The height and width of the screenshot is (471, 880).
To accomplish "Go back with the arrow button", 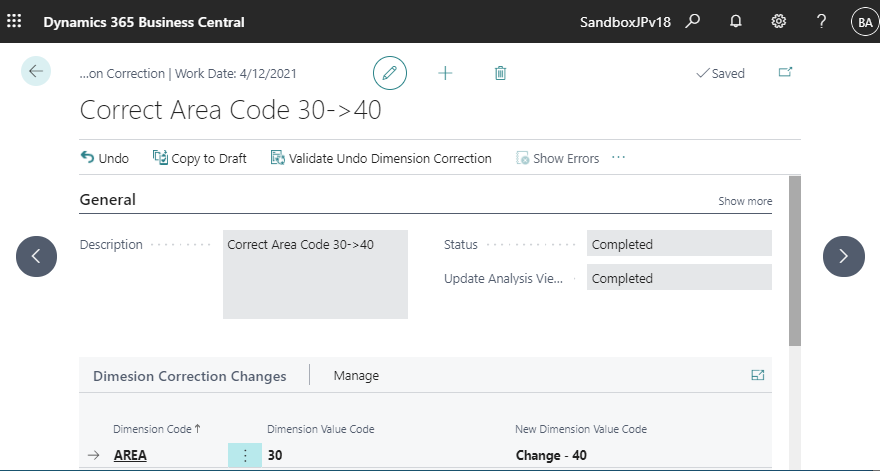I will coord(36,71).
